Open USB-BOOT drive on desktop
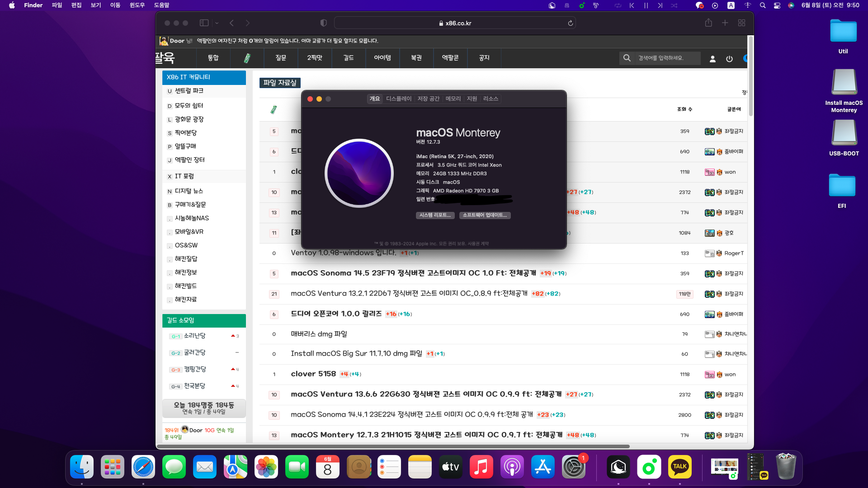Screen dimensions: 868x488 844,138
